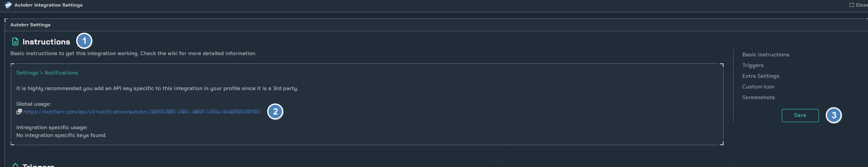Click the Notifiarr logo icon in title bar
The width and height of the screenshot is (868, 167).
[x=8, y=5]
